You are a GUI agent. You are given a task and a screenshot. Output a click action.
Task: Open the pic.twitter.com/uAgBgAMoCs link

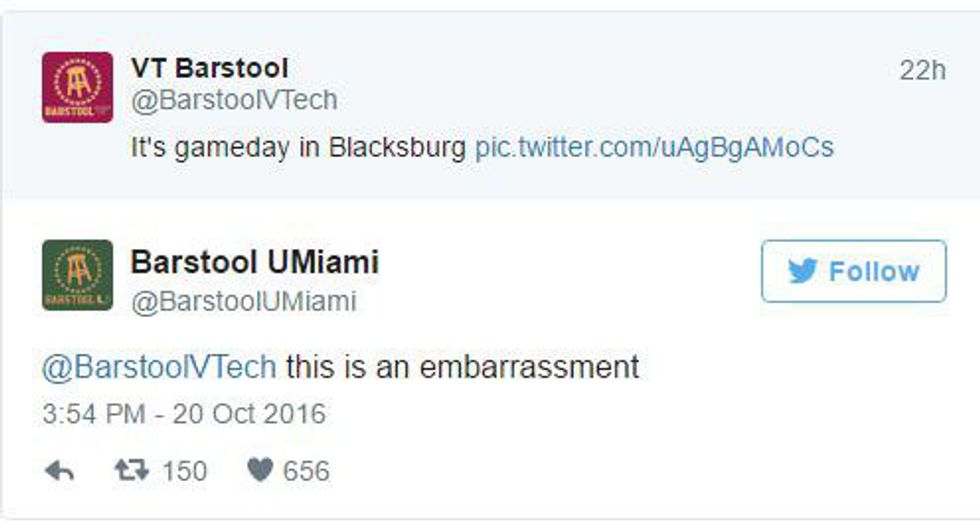point(654,148)
